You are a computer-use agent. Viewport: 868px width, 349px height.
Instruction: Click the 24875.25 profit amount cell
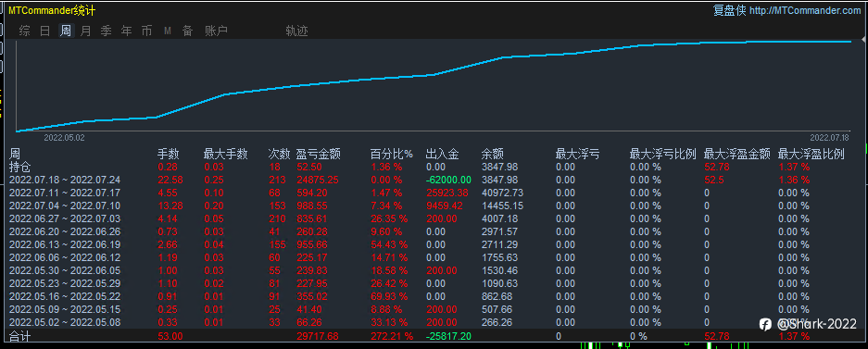click(x=317, y=180)
